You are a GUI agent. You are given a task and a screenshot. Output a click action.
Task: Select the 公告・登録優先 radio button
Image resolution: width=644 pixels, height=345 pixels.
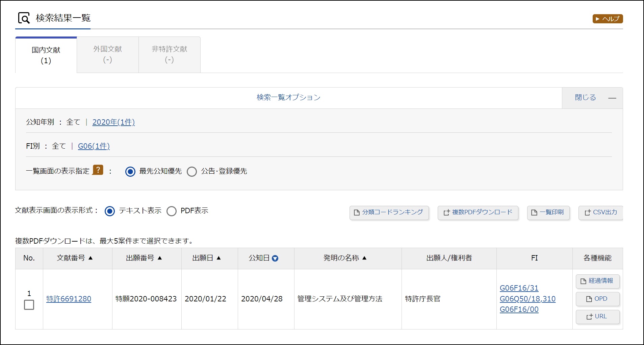192,172
